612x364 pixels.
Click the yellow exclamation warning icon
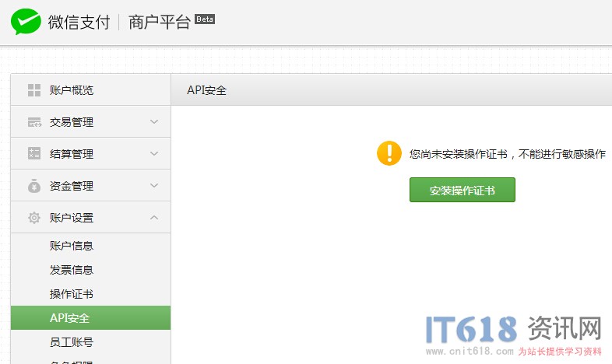click(x=389, y=153)
